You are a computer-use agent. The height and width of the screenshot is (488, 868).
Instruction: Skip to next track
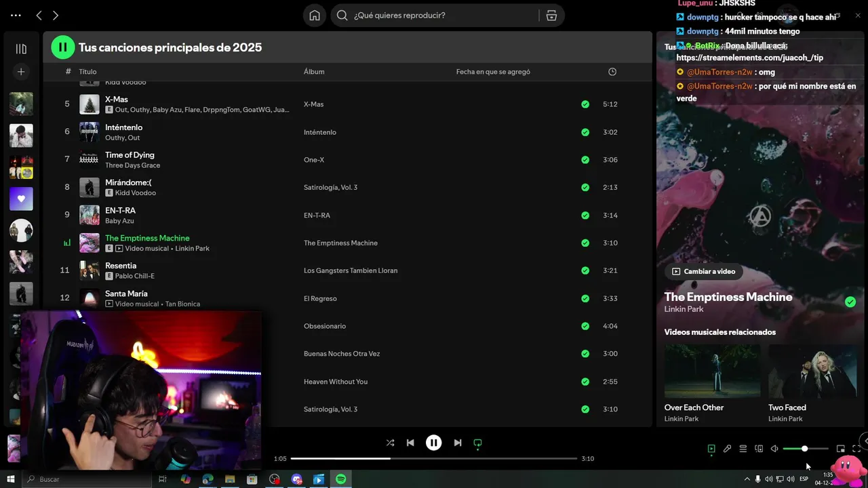[x=458, y=443]
